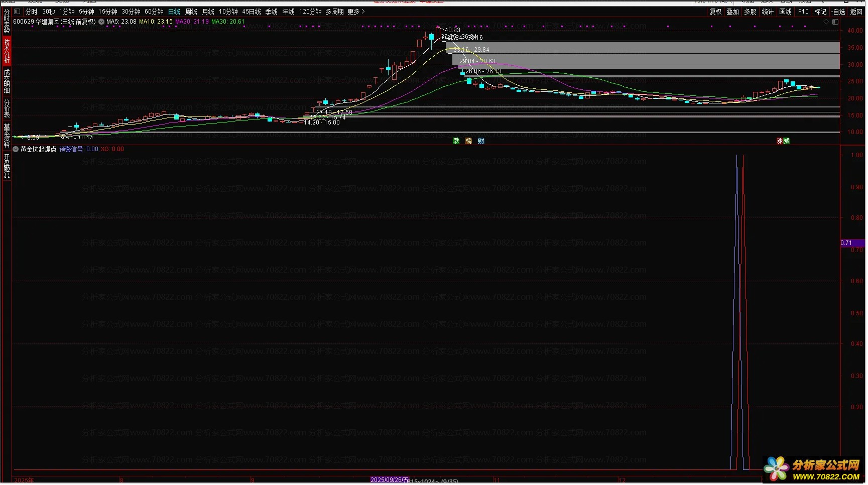
Task: Open the 画线 drawing tools
Action: [785, 12]
